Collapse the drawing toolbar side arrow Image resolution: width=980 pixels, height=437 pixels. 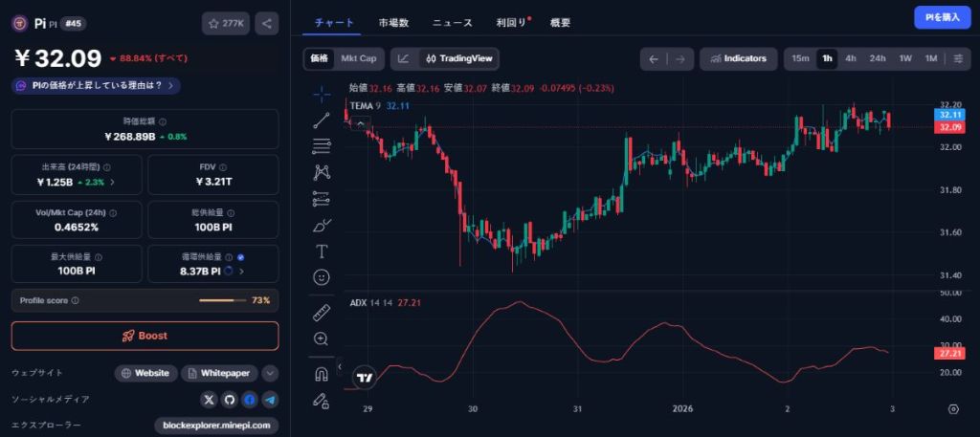(x=339, y=366)
